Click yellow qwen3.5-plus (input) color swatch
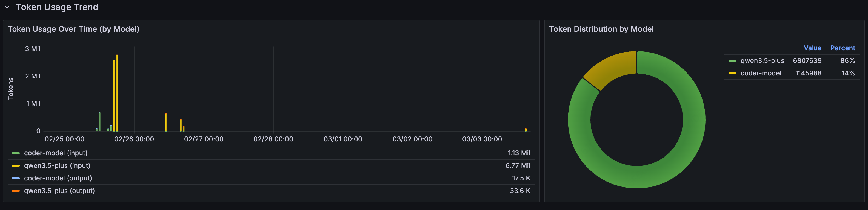Image resolution: width=868 pixels, height=210 pixels. 16,166
